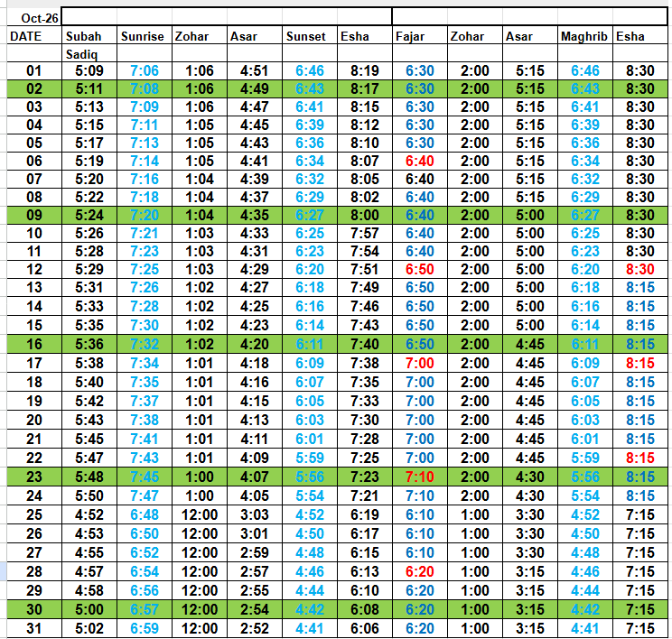Screen dimensions: 672x639
Task: Click the Zohar header beside Fajar
Action: click(475, 36)
